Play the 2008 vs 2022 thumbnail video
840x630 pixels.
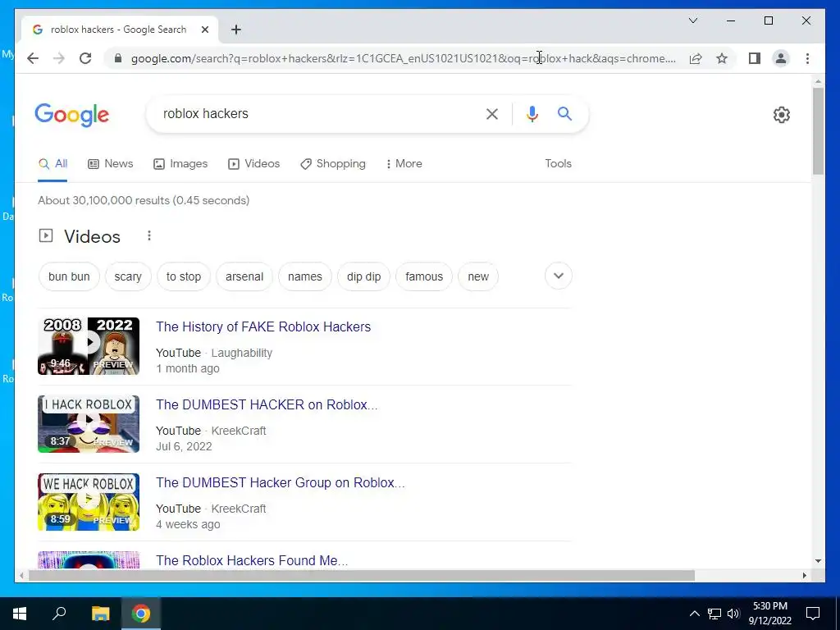point(89,346)
